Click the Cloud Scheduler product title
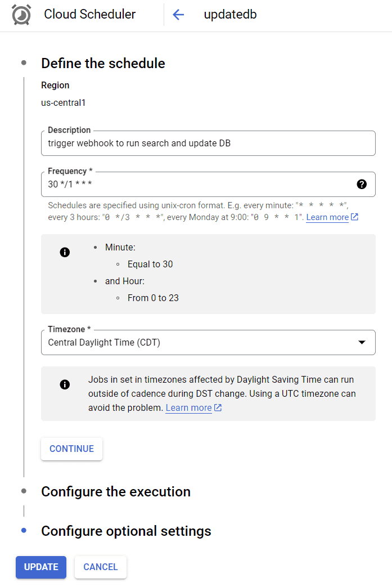 coord(90,15)
